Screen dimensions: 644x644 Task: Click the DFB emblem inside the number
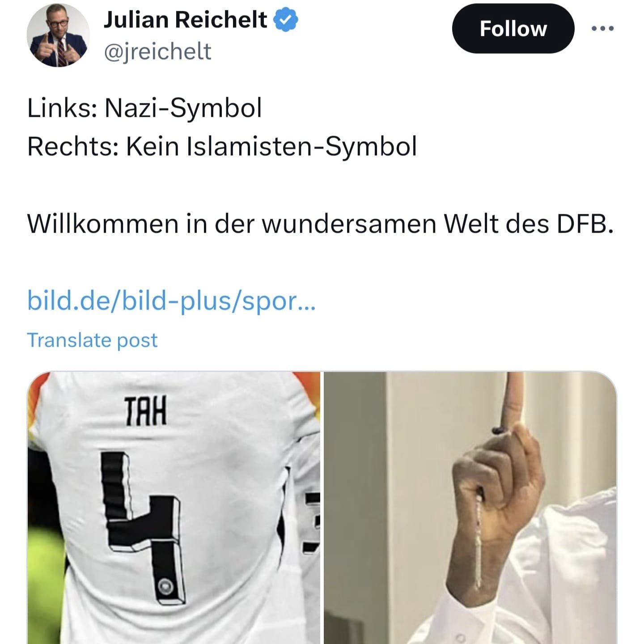164,585
